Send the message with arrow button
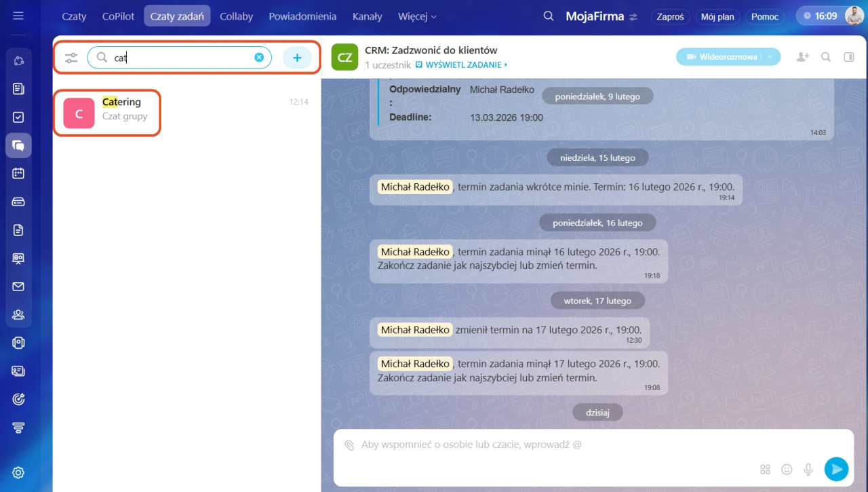The width and height of the screenshot is (868, 492). click(x=836, y=469)
